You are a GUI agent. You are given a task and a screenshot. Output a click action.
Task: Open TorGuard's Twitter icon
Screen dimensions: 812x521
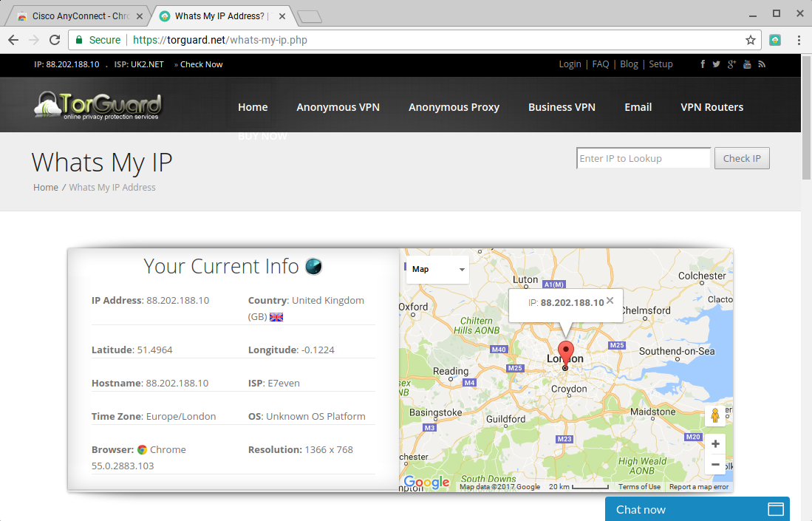click(716, 64)
